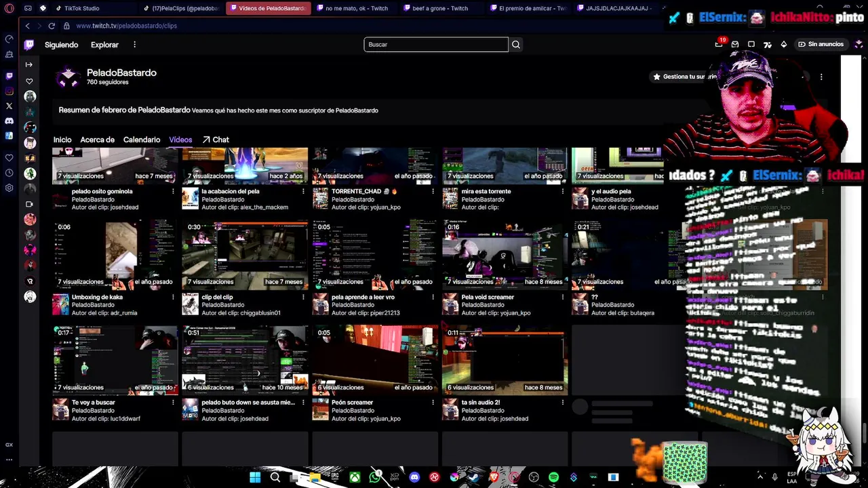Reload the page with refresh icon
Image resolution: width=868 pixels, height=488 pixels.
[52, 26]
